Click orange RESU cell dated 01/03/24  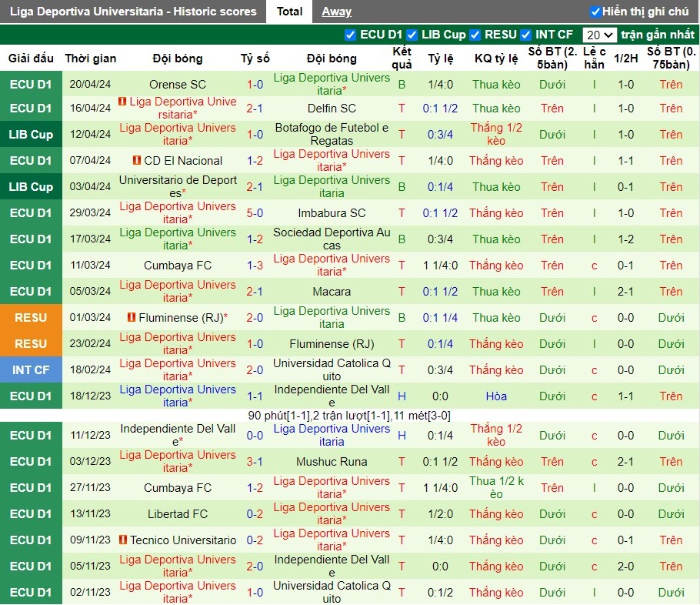coord(31,317)
